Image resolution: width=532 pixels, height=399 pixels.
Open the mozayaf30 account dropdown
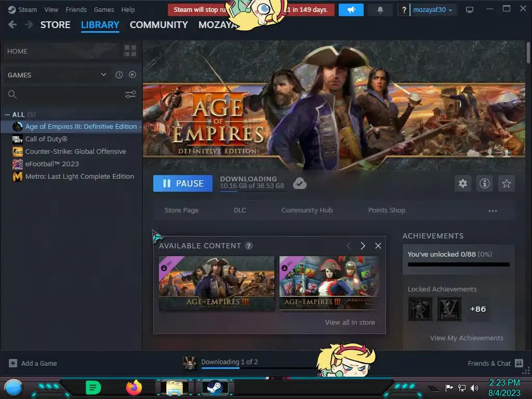433,10
